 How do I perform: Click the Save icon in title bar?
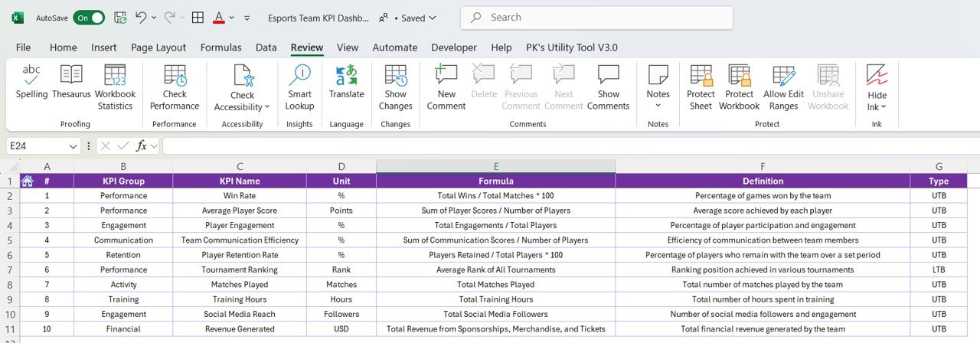(x=120, y=17)
